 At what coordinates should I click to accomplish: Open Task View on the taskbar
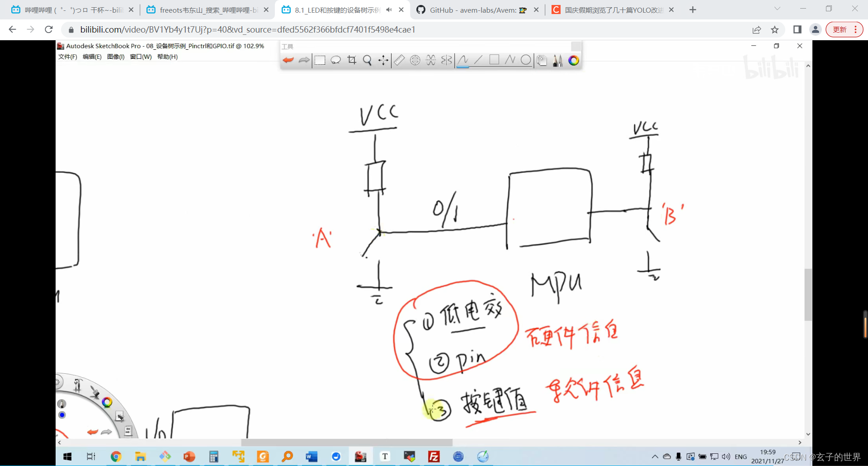[x=91, y=456]
